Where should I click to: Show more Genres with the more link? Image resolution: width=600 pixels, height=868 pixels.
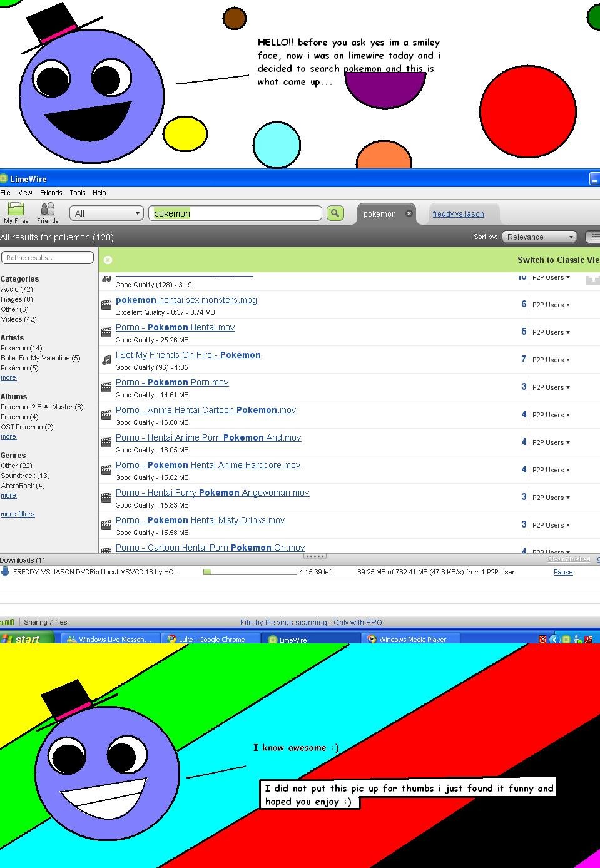tap(8, 496)
